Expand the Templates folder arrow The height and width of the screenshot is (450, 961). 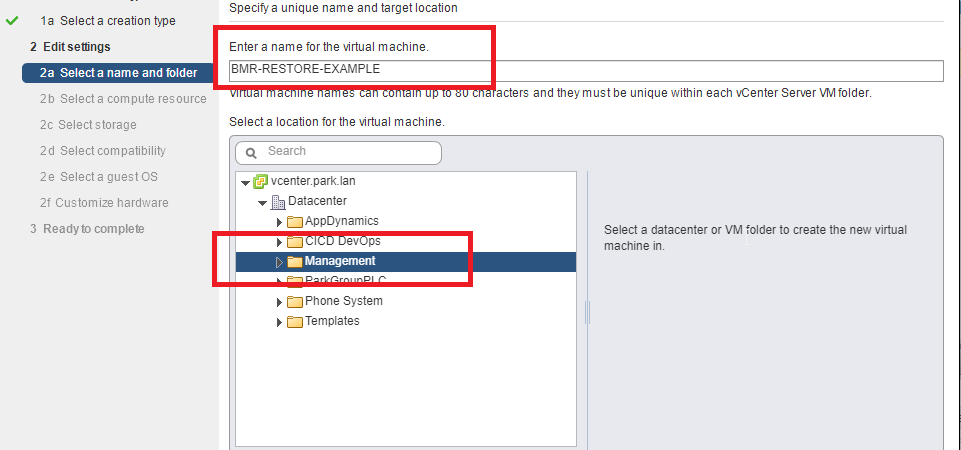279,322
